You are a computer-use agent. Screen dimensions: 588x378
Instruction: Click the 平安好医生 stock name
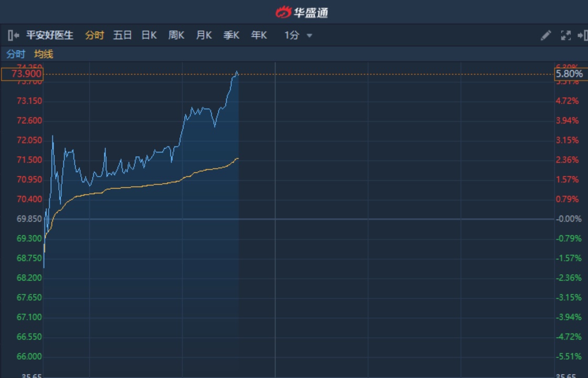point(50,36)
